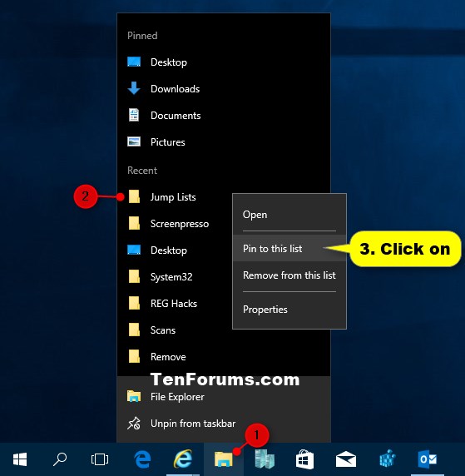Open Desktop entry text under Recent
This screenshot has width=465, height=476.
click(x=169, y=250)
